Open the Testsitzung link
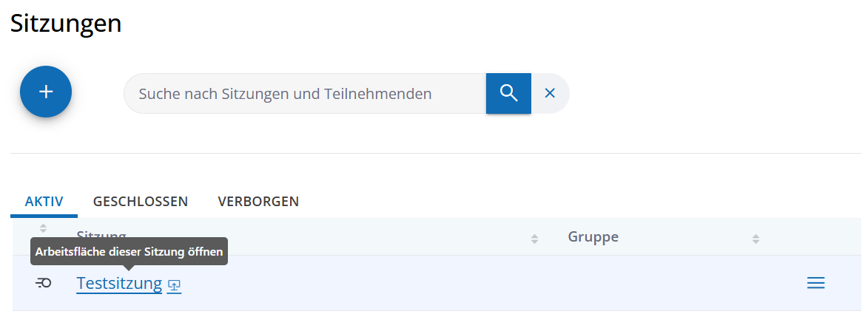Image resolution: width=868 pixels, height=314 pixels. (119, 283)
